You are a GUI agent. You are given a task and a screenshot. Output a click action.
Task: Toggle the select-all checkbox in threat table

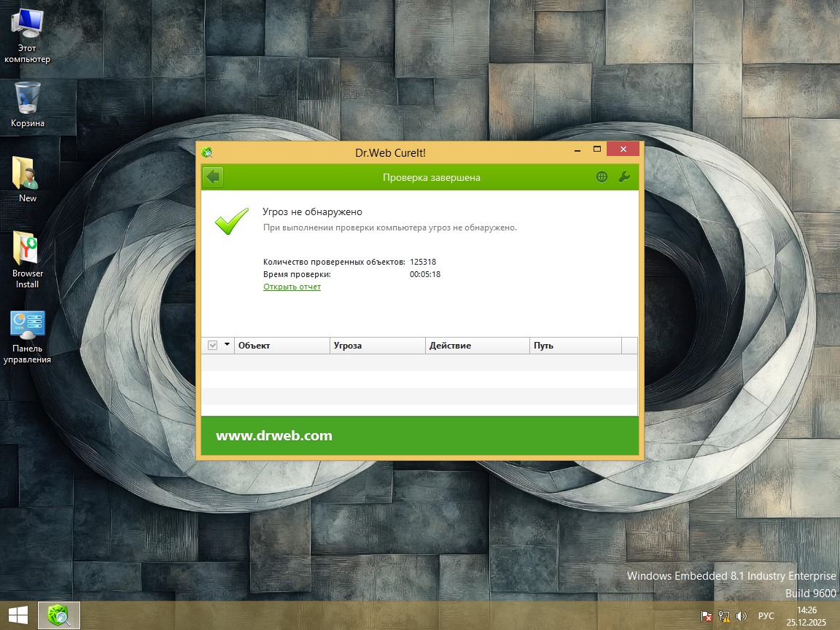[x=213, y=346]
